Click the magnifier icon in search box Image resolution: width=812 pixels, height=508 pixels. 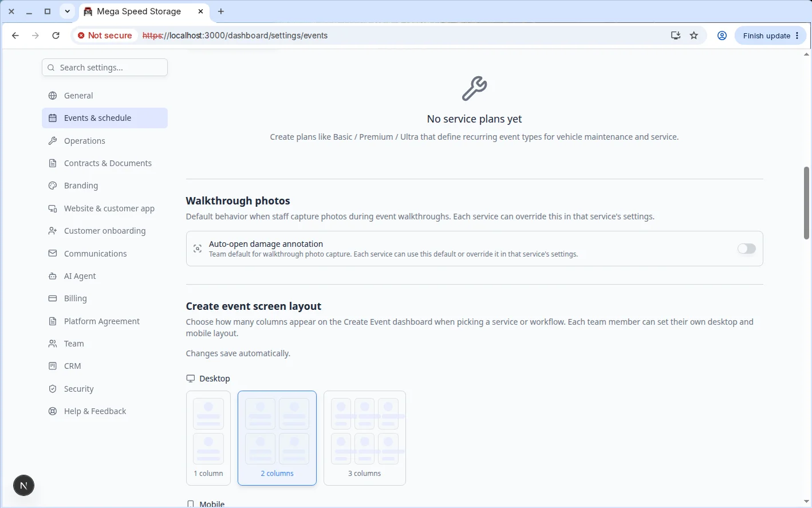pos(51,68)
